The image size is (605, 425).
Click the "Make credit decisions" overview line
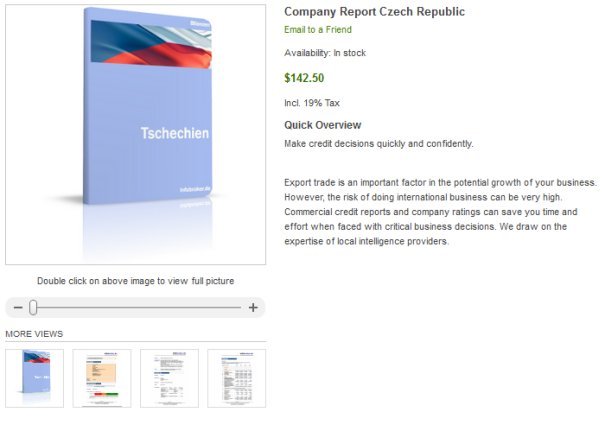(x=378, y=144)
